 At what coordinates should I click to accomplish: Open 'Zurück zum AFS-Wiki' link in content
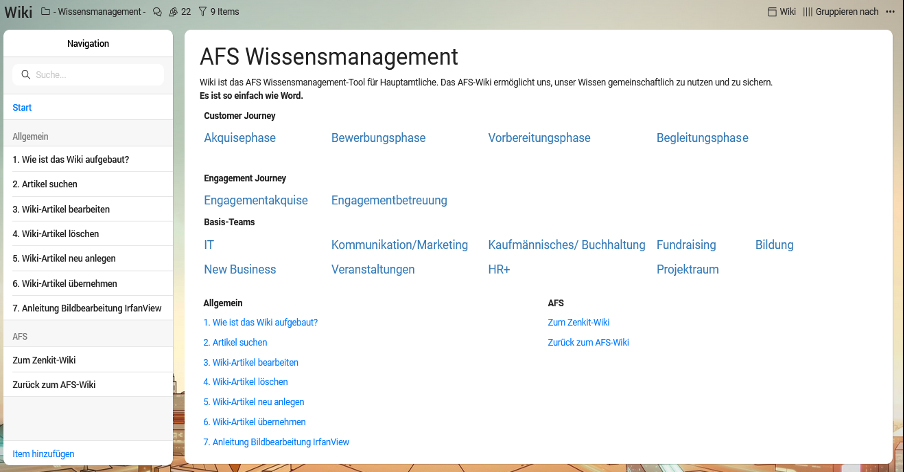click(588, 342)
